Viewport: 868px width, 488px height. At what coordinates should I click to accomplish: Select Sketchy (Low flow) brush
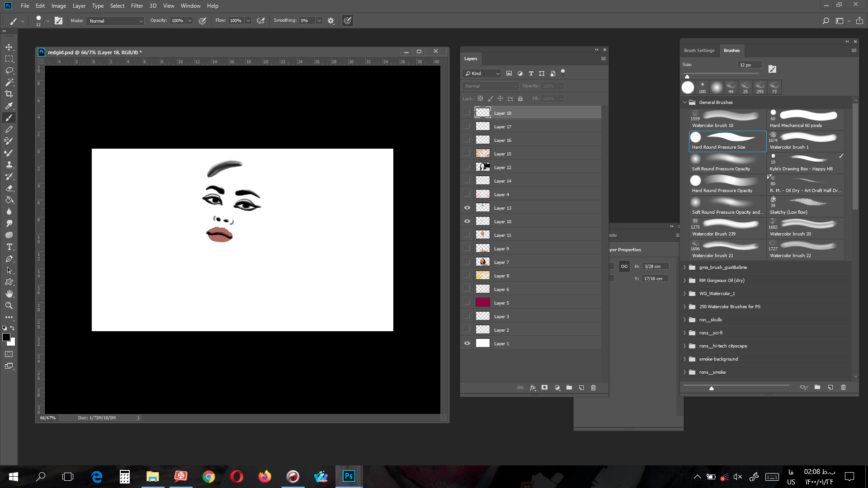point(806,206)
